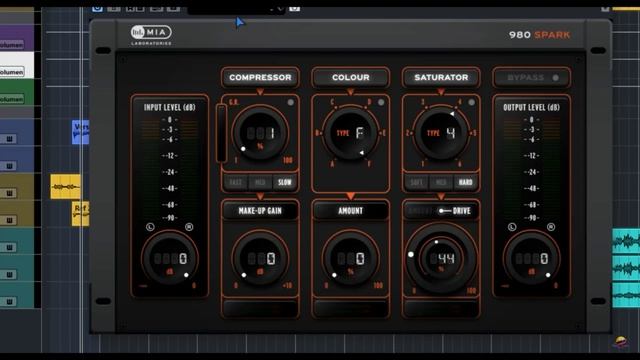
Task: Mute the lower blue DAW track
Action: pyautogui.click(x=9, y=166)
